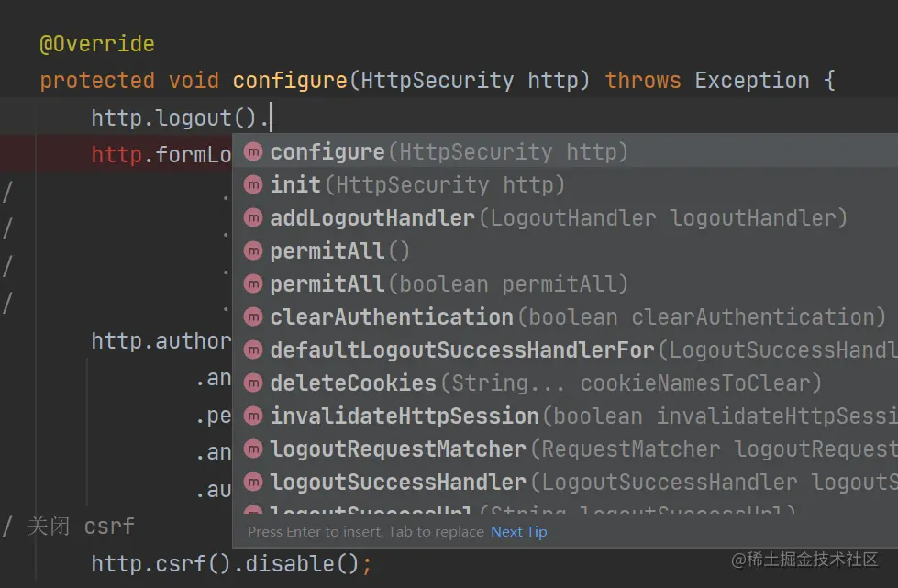Click the method icon beside init suggestion
Screen dimensions: 898x588
click(252, 185)
